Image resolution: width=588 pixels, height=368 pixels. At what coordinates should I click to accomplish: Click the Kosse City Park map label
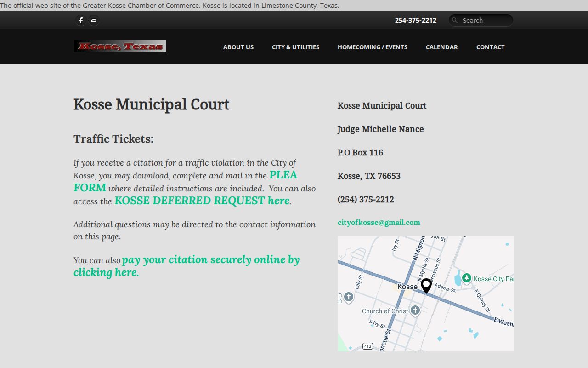point(494,279)
